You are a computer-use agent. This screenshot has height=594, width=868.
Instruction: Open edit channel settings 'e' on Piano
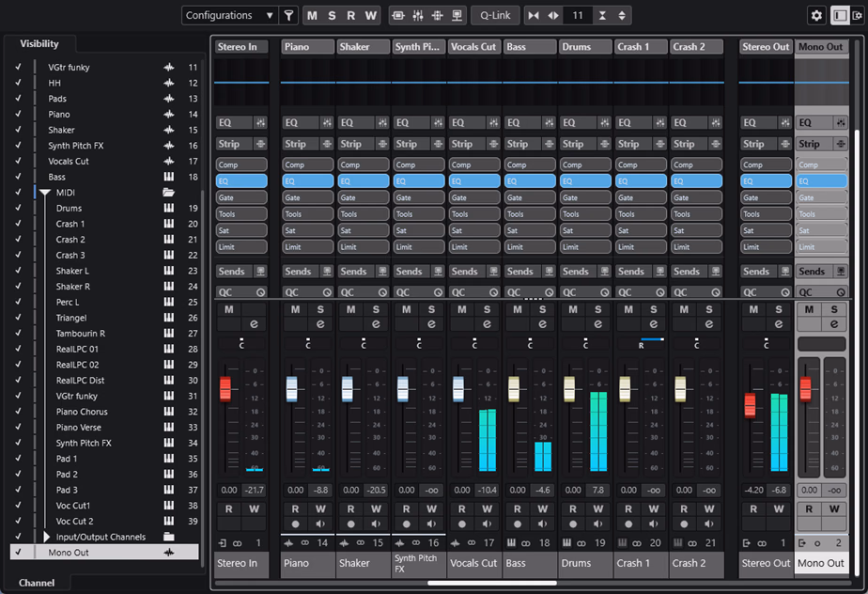[x=320, y=324]
